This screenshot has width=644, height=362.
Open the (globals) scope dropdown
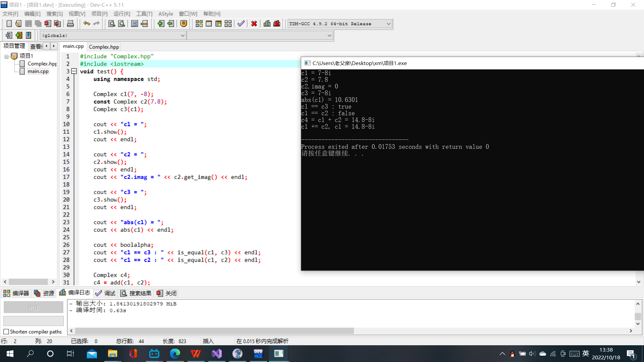point(182,36)
